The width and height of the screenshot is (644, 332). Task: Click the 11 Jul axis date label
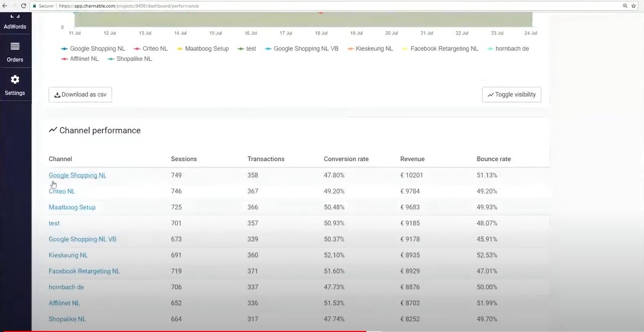pyautogui.click(x=74, y=33)
